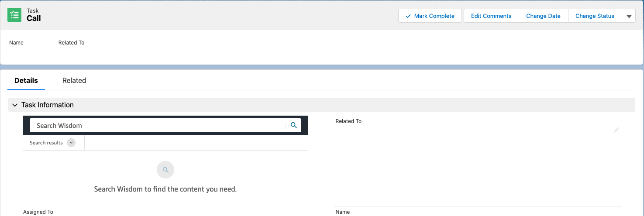Click the green Task checklist icon
Viewport: 644px width, 216px height.
(x=14, y=15)
